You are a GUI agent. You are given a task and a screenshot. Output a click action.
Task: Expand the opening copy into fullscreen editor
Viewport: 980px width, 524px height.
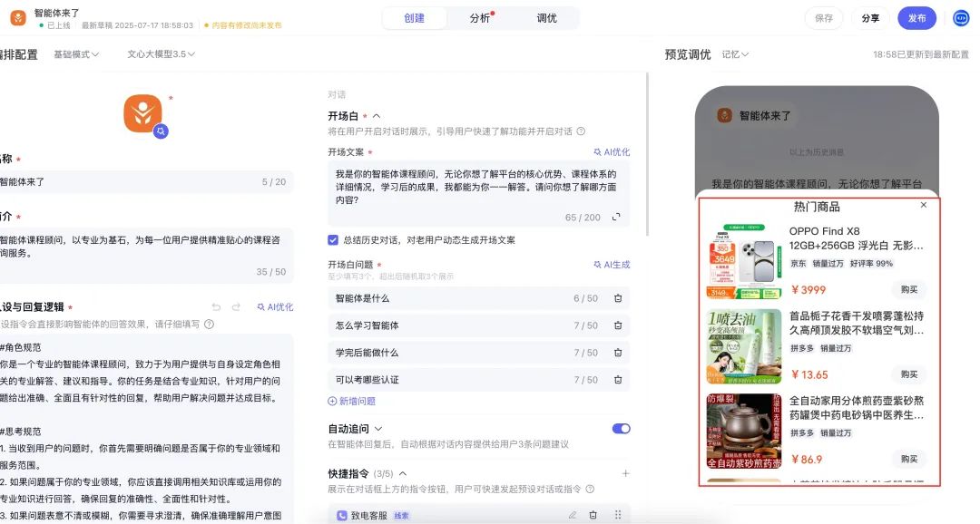point(617,218)
